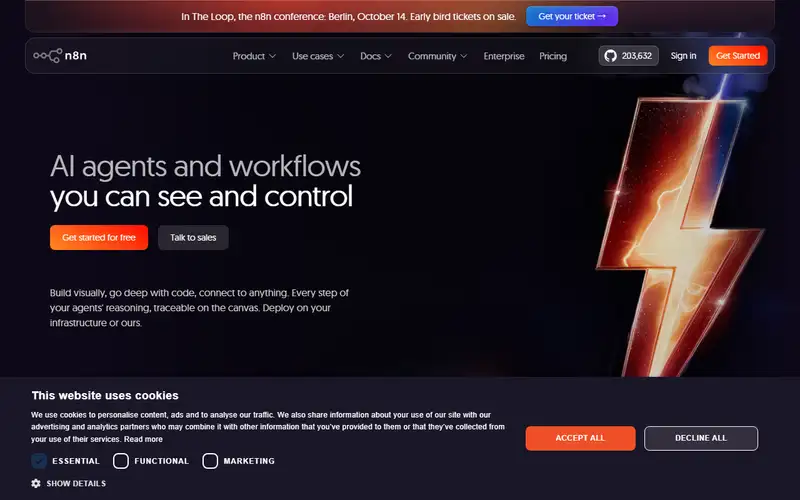
Task: Click the 'Build visually, go deep with code' paragraph
Action: point(199,308)
